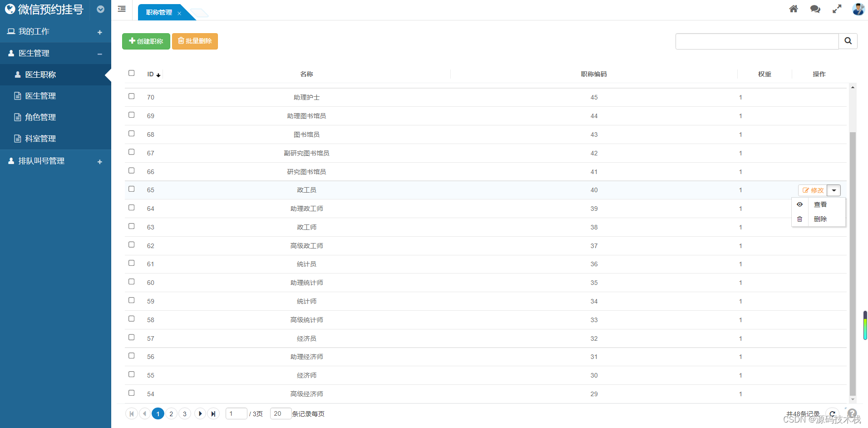The width and height of the screenshot is (868, 428).
Task: Open 科室管理 in the sidebar
Action: click(x=55, y=139)
